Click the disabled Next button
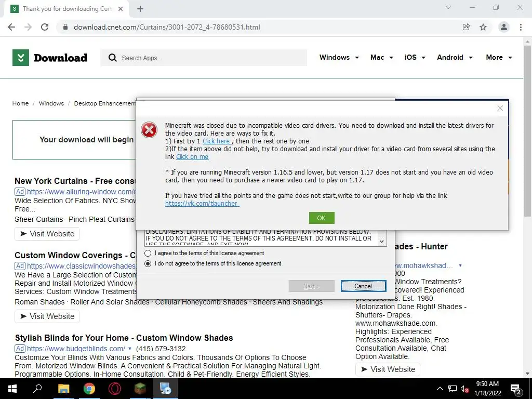Viewport: 532px width, 399px height. point(312,286)
